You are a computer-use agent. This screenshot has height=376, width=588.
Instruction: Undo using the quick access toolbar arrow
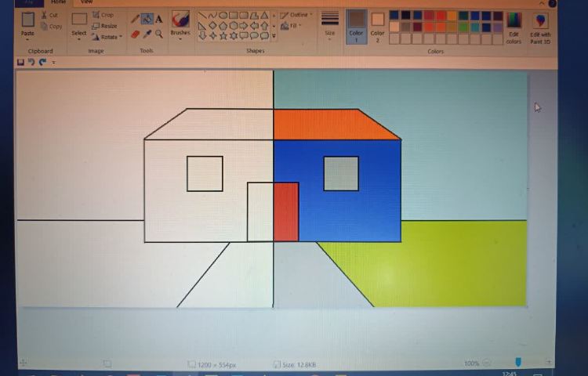(31, 62)
